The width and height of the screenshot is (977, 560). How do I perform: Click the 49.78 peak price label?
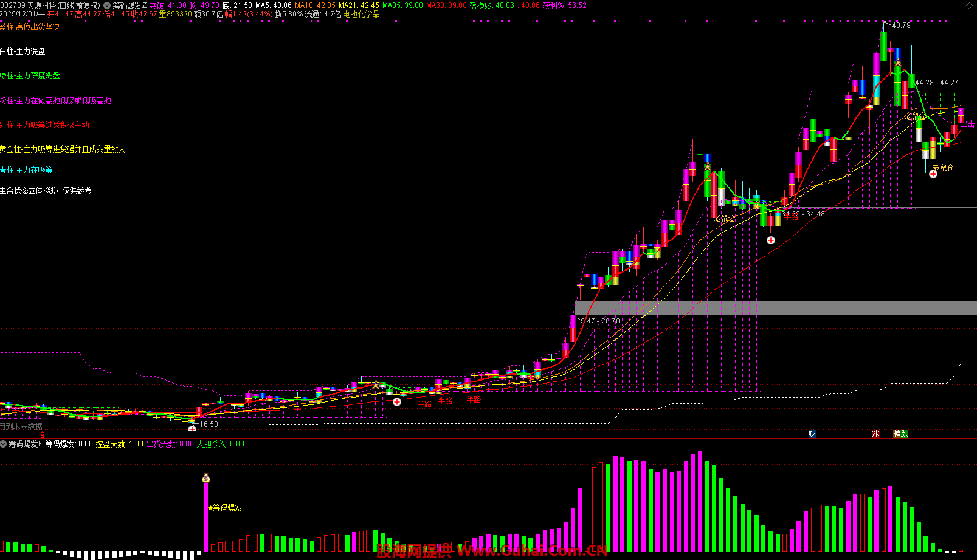(x=901, y=26)
